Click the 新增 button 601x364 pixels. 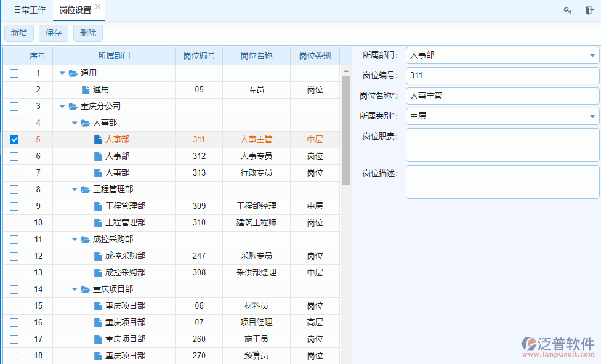click(18, 33)
